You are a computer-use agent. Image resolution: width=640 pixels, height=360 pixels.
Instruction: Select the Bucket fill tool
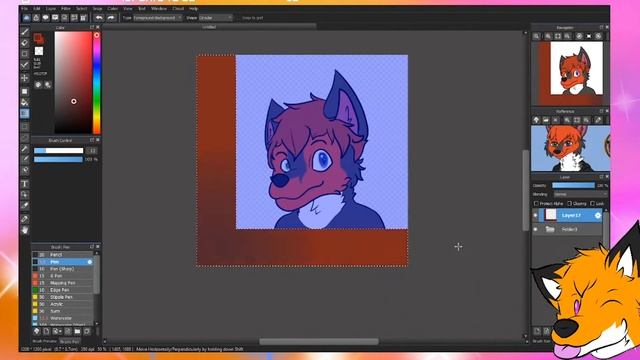[25, 102]
